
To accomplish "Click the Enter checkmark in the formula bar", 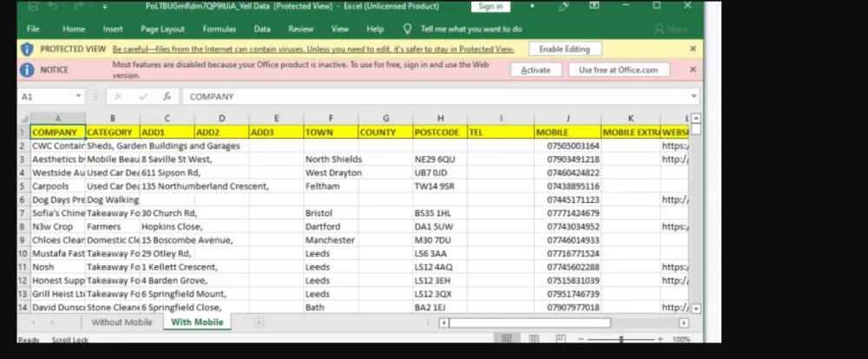I will point(143,97).
